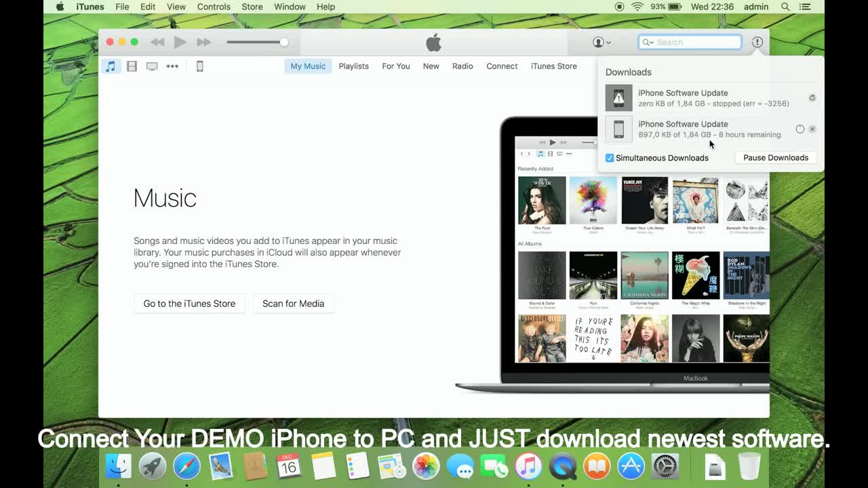Open Photos from the Dock
The height and width of the screenshot is (488, 868).
tap(426, 466)
